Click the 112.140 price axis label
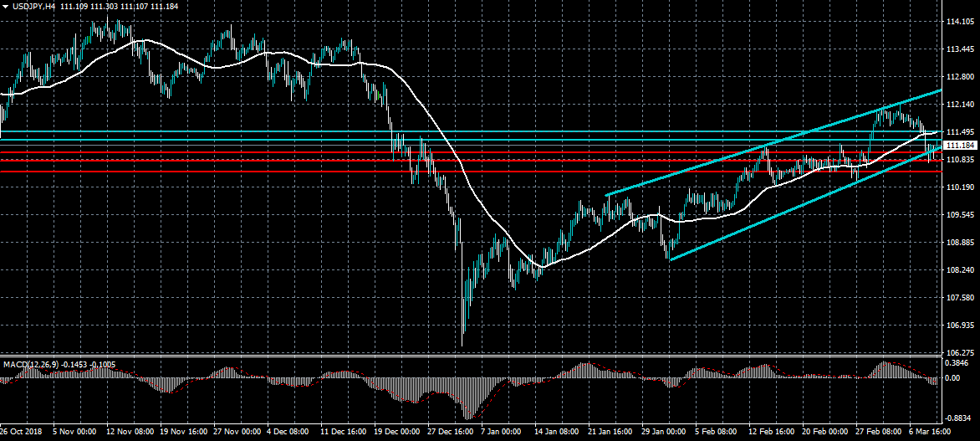This screenshot has width=980, height=441. (959, 105)
